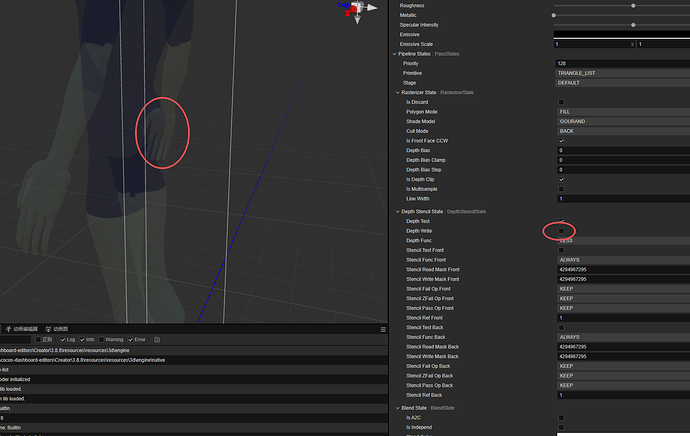Enable the Warning filter checkbox
Viewport: 690px width, 436px height.
pyautogui.click(x=101, y=340)
